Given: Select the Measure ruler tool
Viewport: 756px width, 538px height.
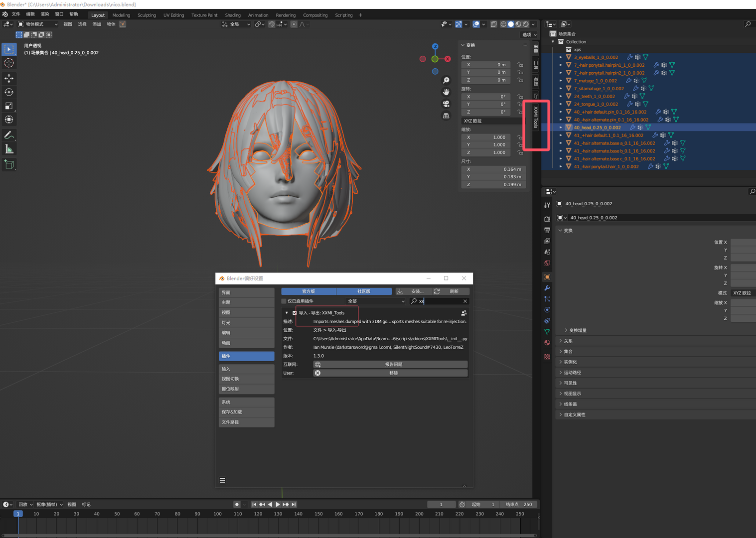Looking at the screenshot, I should (9, 149).
